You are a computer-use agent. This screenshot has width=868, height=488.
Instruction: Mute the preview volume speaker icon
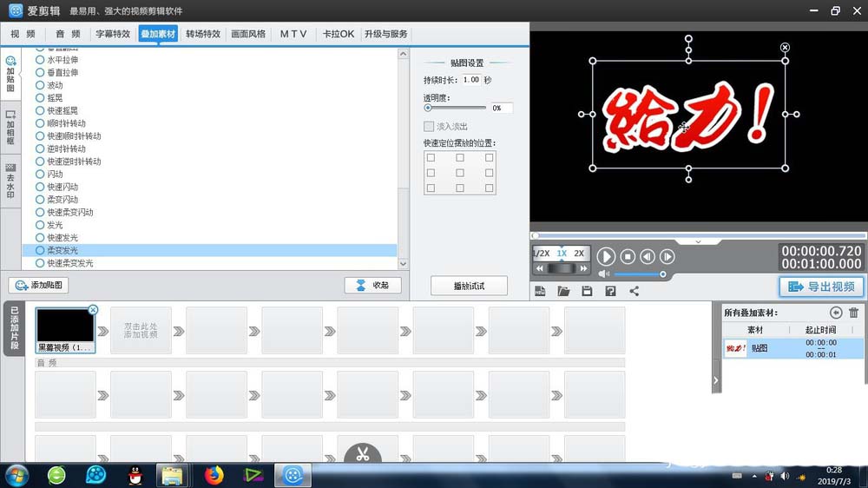(x=603, y=274)
